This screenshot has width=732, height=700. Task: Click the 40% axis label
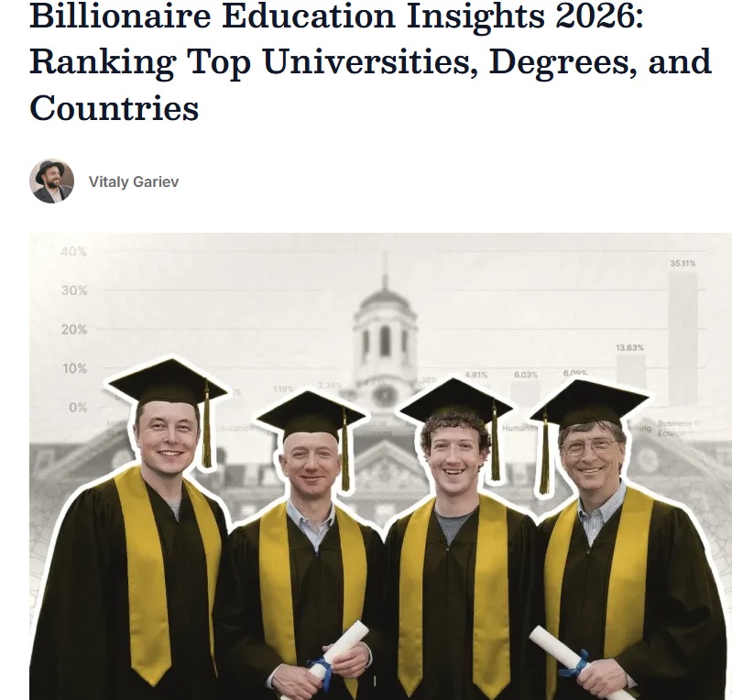pyautogui.click(x=74, y=252)
